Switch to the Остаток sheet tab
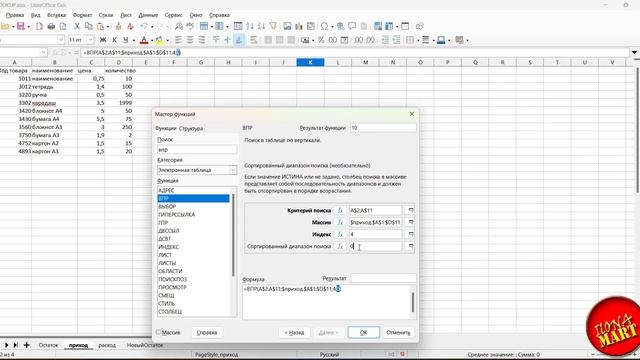 coord(48,345)
